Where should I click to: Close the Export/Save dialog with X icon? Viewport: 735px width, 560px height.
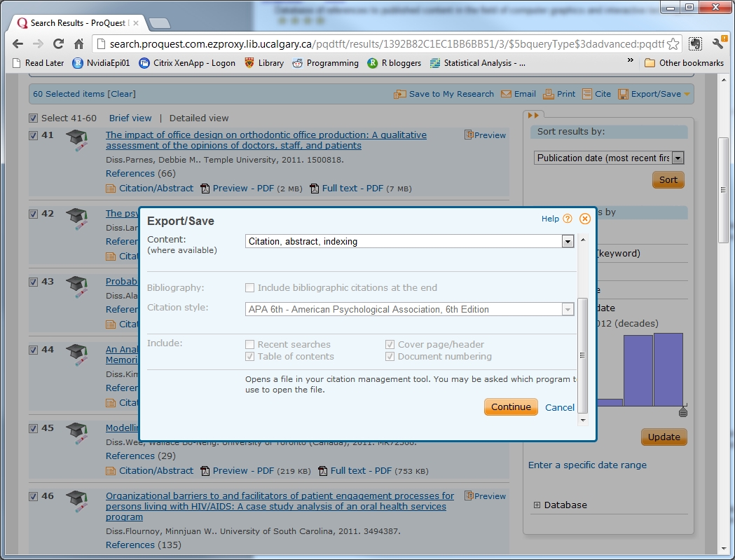tap(585, 219)
